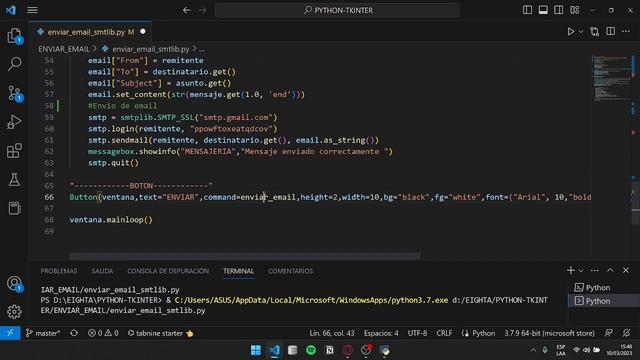Viewport: 640px width, 360px height.
Task: Customize layout icon in the title bar
Action: (575, 10)
